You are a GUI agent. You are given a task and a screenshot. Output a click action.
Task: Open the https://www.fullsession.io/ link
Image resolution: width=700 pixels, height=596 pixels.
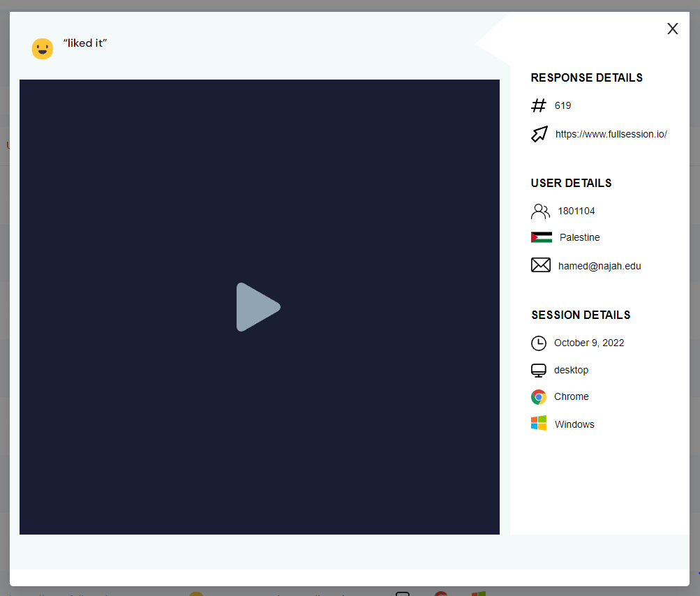tap(611, 134)
